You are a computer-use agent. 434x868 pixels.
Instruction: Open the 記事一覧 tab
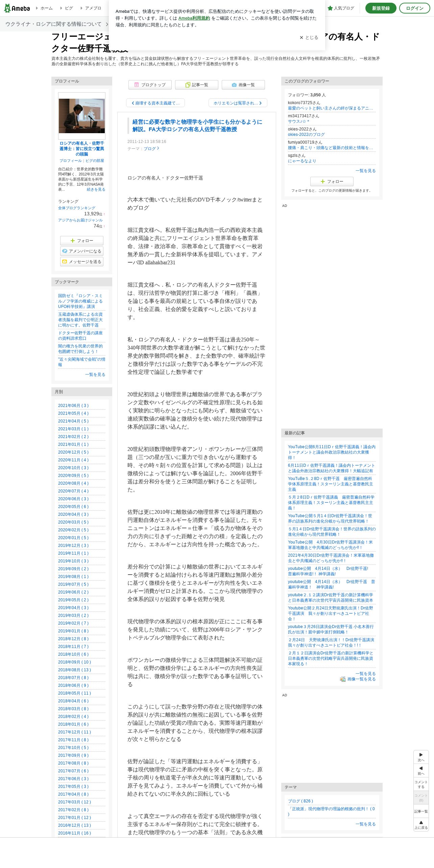pos(197,85)
